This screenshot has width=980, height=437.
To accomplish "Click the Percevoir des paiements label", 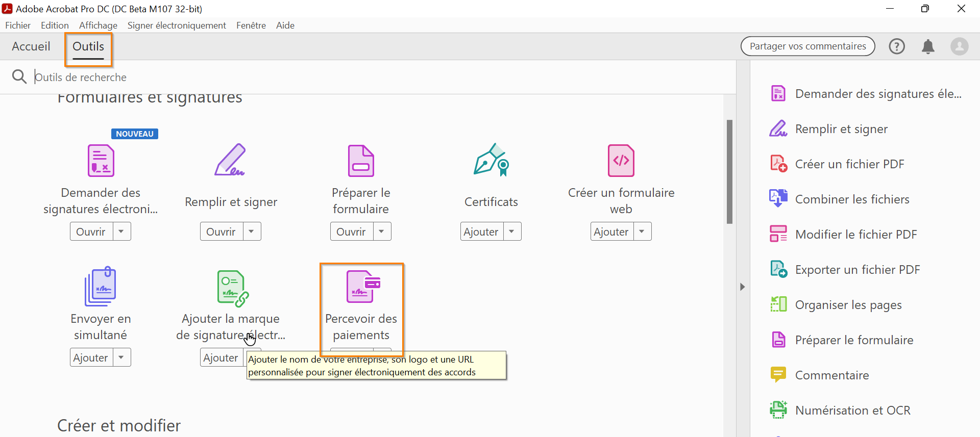I will (x=361, y=327).
